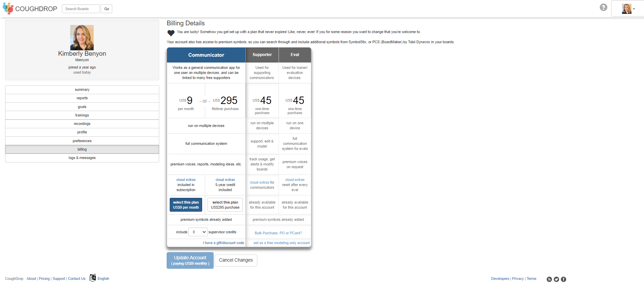Viewport: 644px width, 290px height.
Task: Click the English language link
Action: coord(103,279)
